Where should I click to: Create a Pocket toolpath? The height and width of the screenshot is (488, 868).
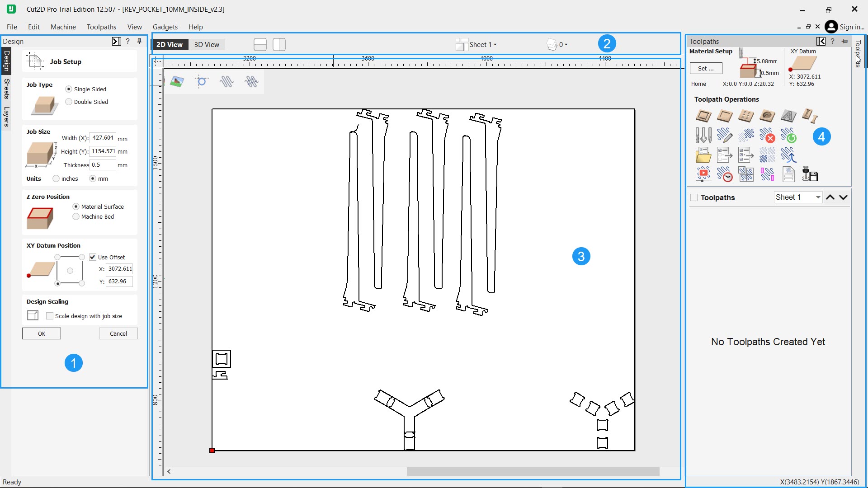[724, 116]
